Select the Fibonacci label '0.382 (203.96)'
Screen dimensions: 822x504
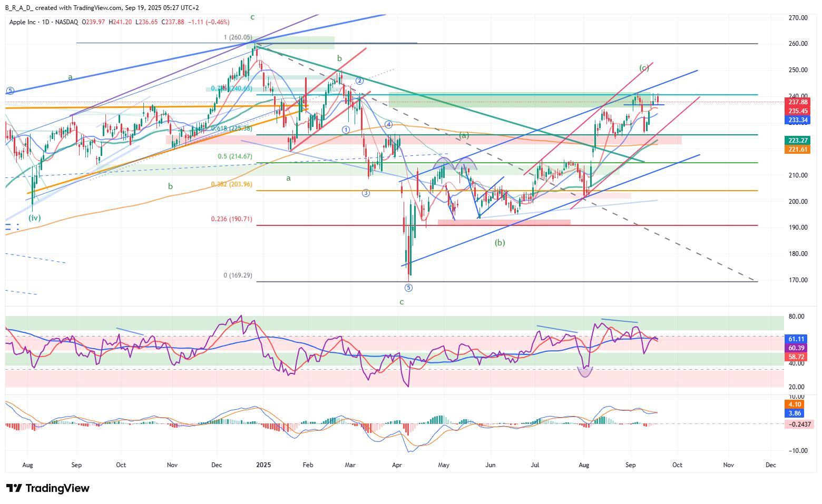click(x=231, y=184)
